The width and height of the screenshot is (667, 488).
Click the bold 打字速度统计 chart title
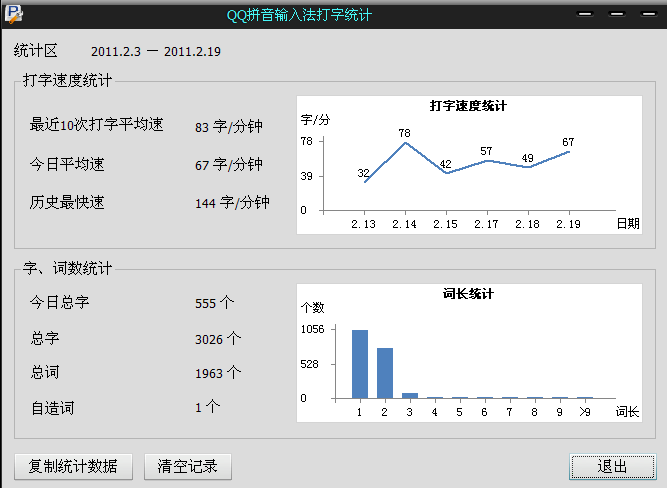coord(468,106)
